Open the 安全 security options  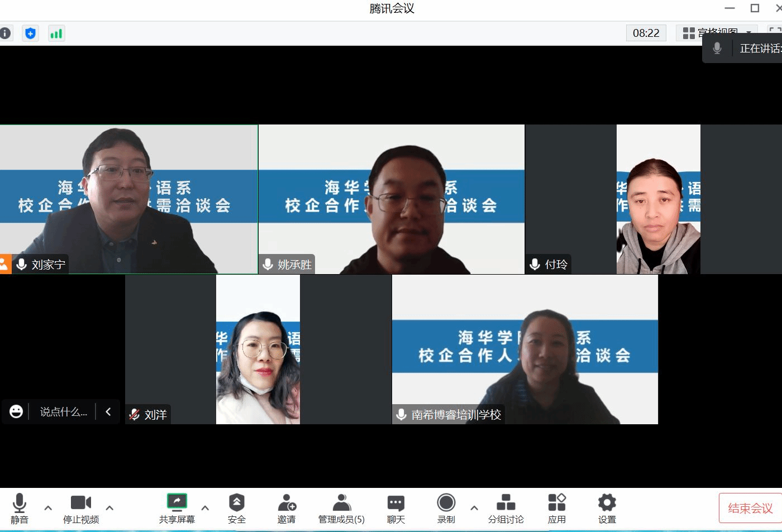(236, 508)
